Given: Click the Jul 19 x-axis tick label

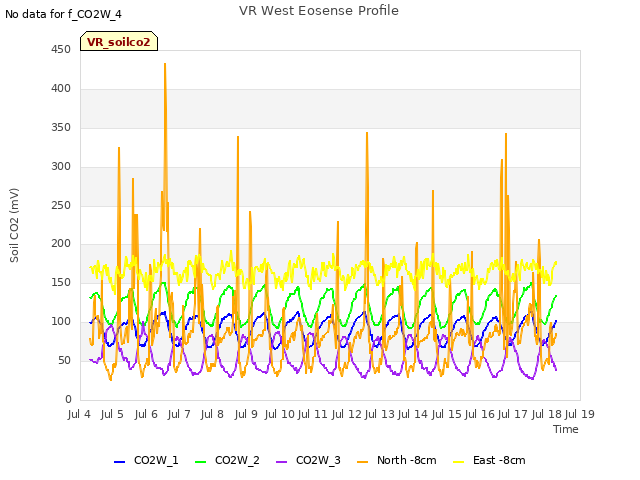Looking at the screenshot, I should point(580,414).
